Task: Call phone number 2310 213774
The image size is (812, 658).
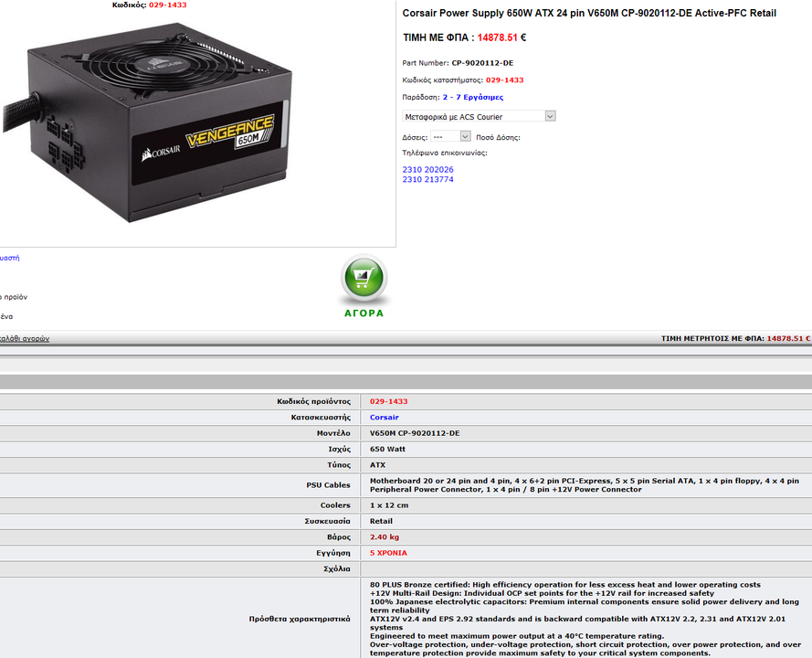Action: point(427,179)
